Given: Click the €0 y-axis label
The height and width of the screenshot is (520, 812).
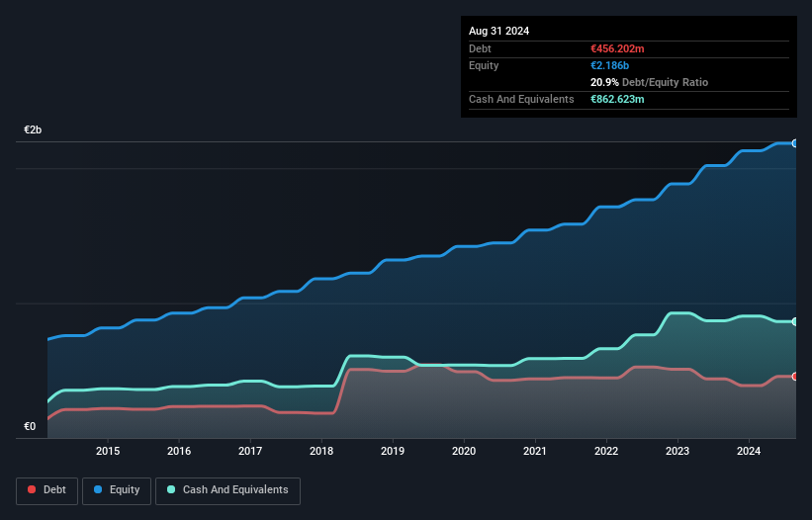Looking at the screenshot, I should tap(30, 426).
